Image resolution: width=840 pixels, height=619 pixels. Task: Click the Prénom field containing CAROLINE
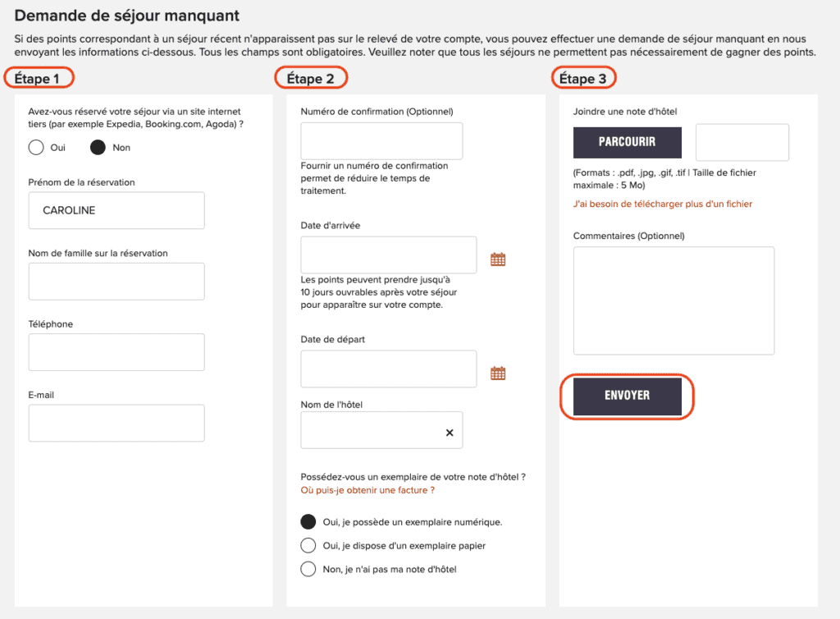[x=116, y=211]
